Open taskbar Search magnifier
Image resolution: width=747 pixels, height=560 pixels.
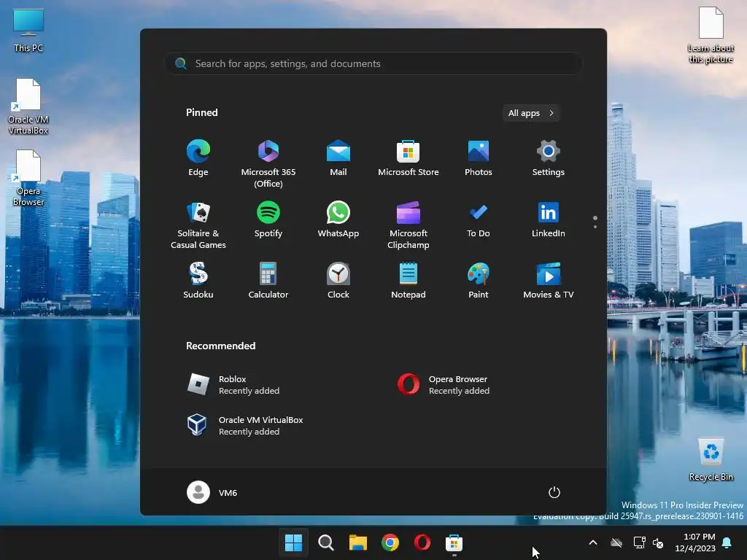(x=326, y=542)
